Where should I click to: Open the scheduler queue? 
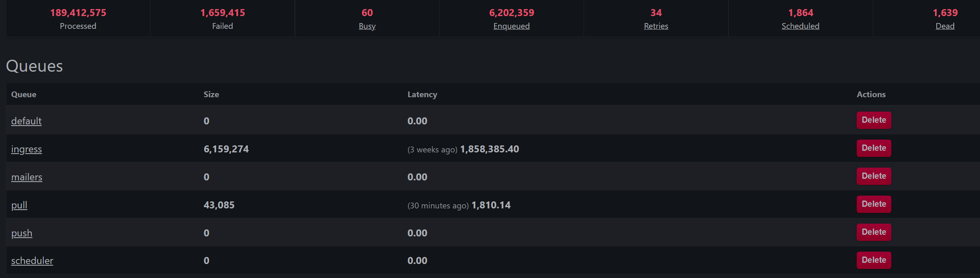(32, 261)
